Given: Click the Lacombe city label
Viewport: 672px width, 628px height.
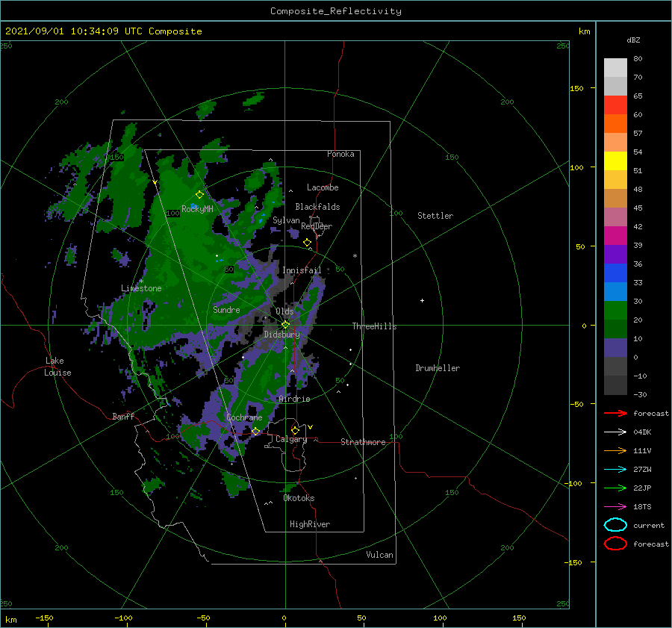Looking at the screenshot, I should coord(323,187).
